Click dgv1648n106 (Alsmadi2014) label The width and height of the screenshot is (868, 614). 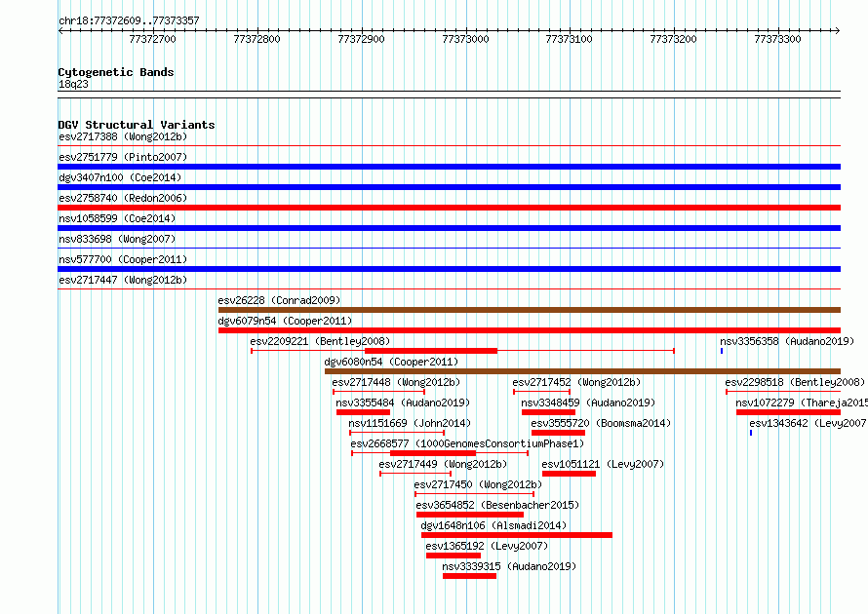pos(493,525)
